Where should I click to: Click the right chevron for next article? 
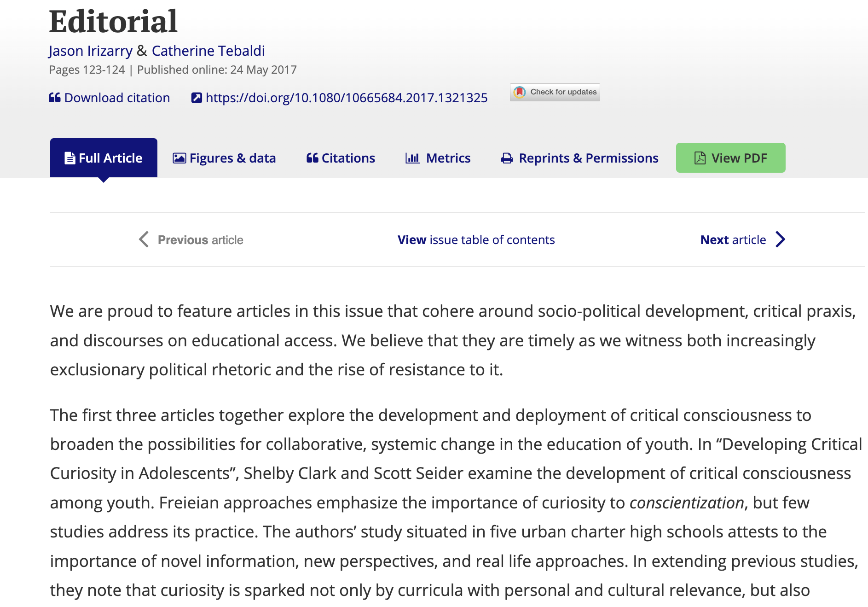780,239
